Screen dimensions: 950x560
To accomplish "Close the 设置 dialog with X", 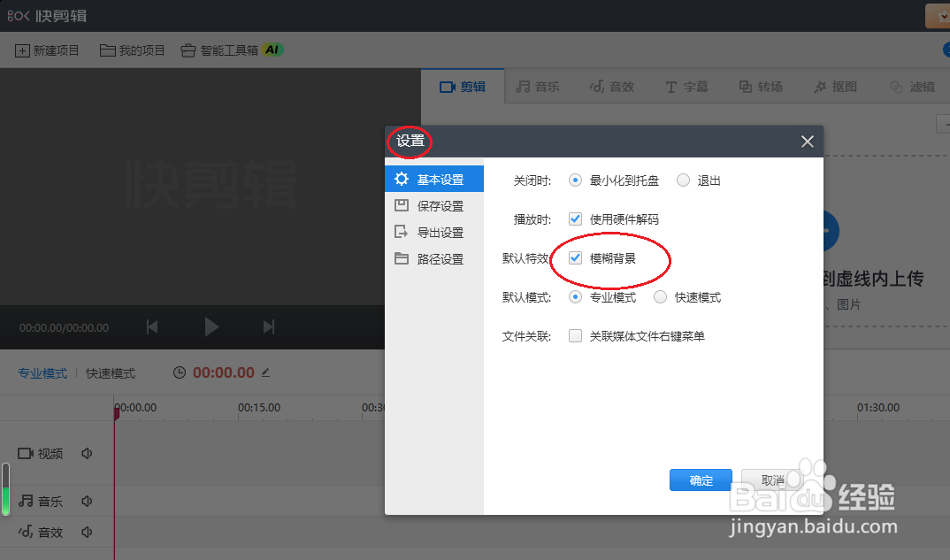I will pyautogui.click(x=807, y=142).
